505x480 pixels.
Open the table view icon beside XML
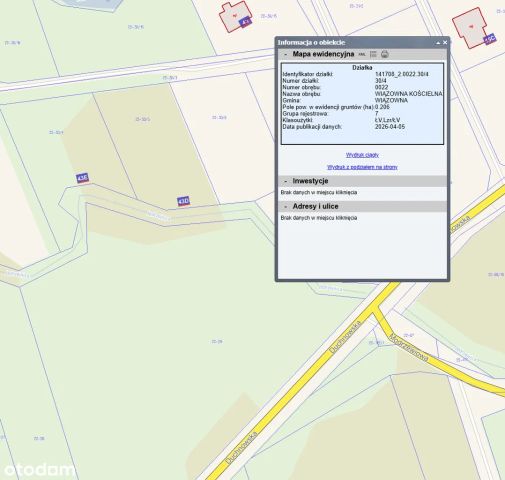coord(373,54)
